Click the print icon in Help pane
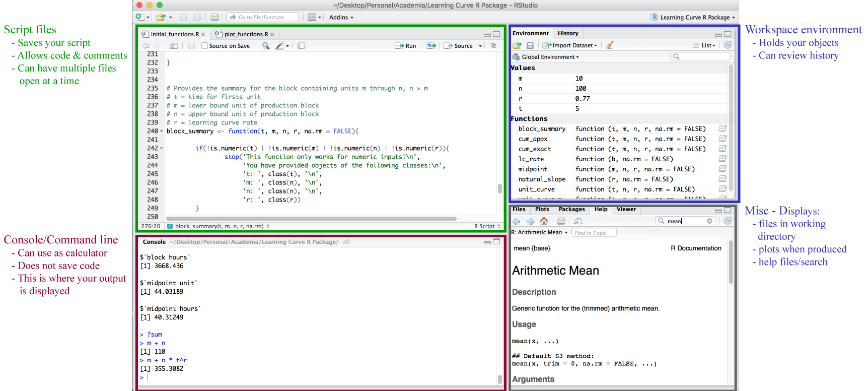Screen dimensions: 868x391 (x=561, y=221)
